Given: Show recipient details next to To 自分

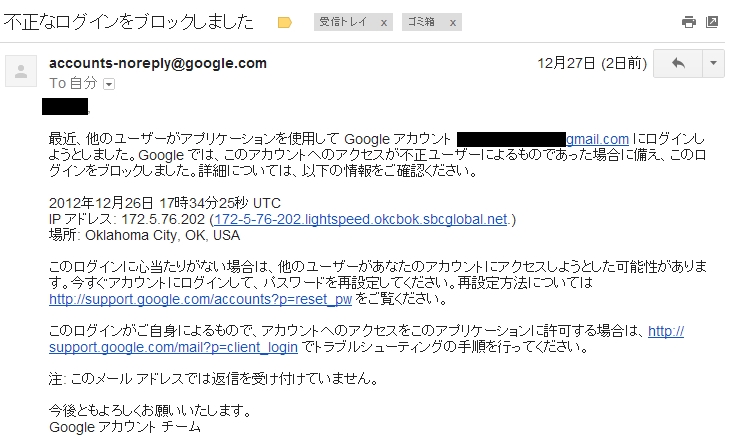Looking at the screenshot, I should point(109,84).
